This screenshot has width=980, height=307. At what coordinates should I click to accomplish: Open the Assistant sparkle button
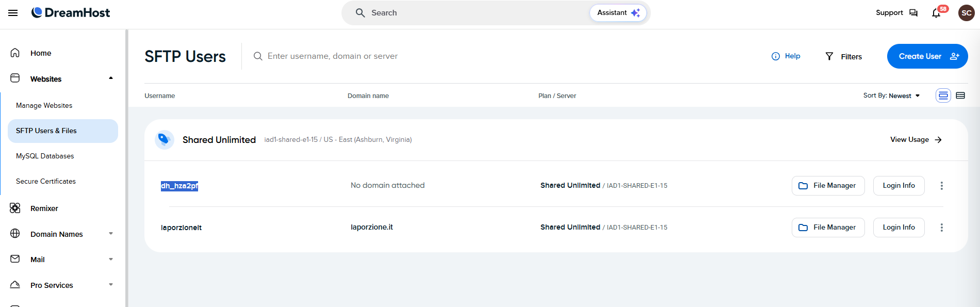pos(618,13)
